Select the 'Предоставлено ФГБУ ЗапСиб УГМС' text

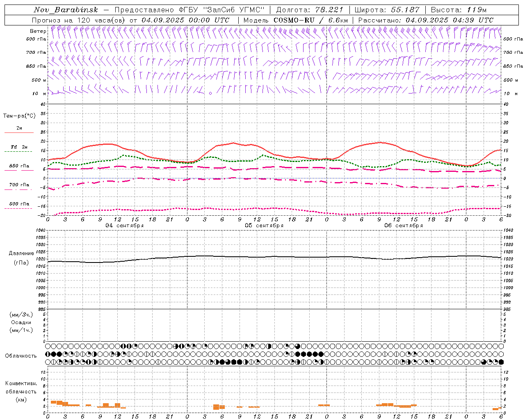189,10
